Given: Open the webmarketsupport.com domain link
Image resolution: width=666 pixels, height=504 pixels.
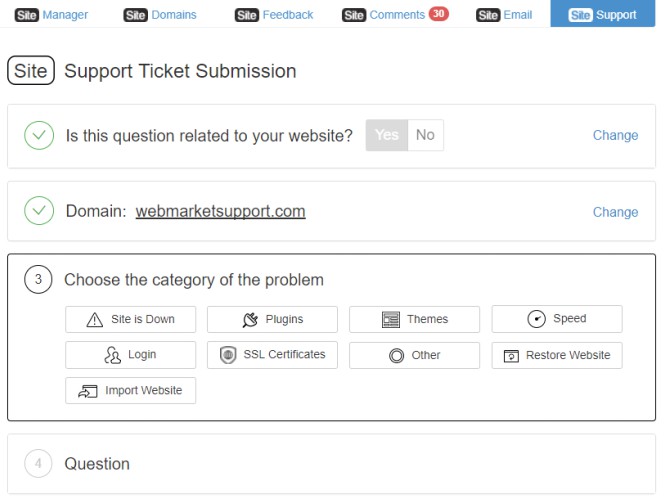Looking at the screenshot, I should (220, 211).
